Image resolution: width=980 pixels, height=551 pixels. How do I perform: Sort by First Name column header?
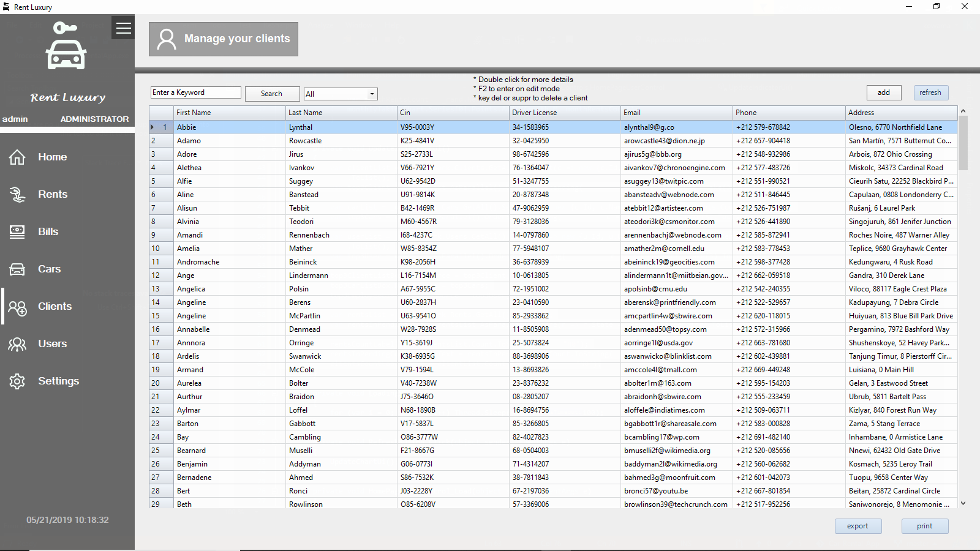(x=229, y=113)
